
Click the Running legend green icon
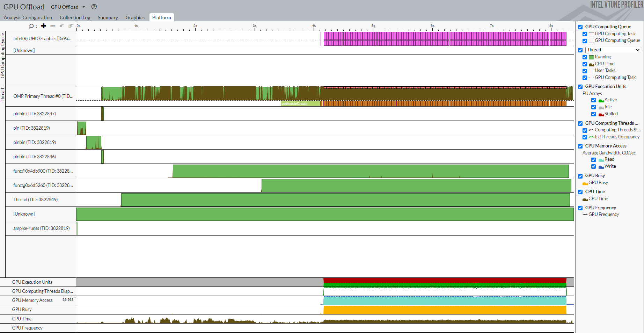point(591,57)
